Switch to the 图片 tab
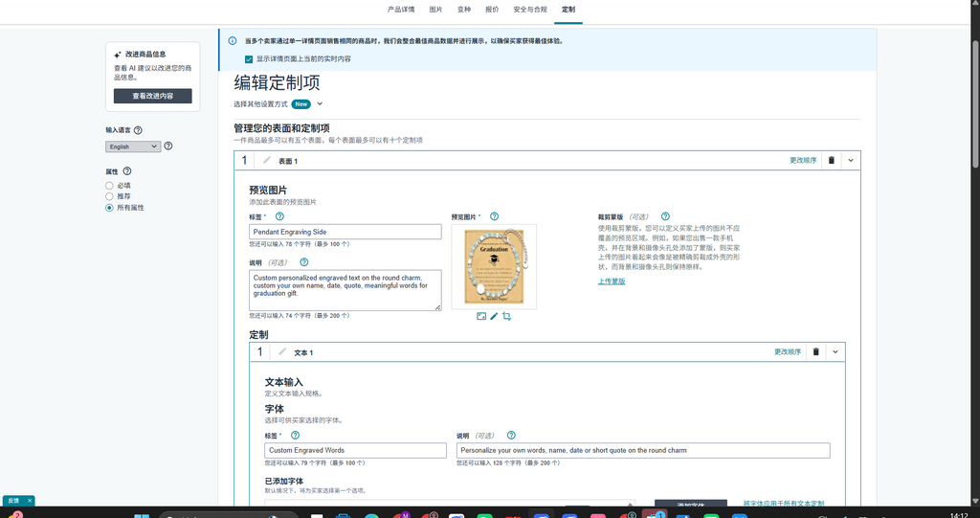The width and height of the screenshot is (980, 518). (x=435, y=10)
